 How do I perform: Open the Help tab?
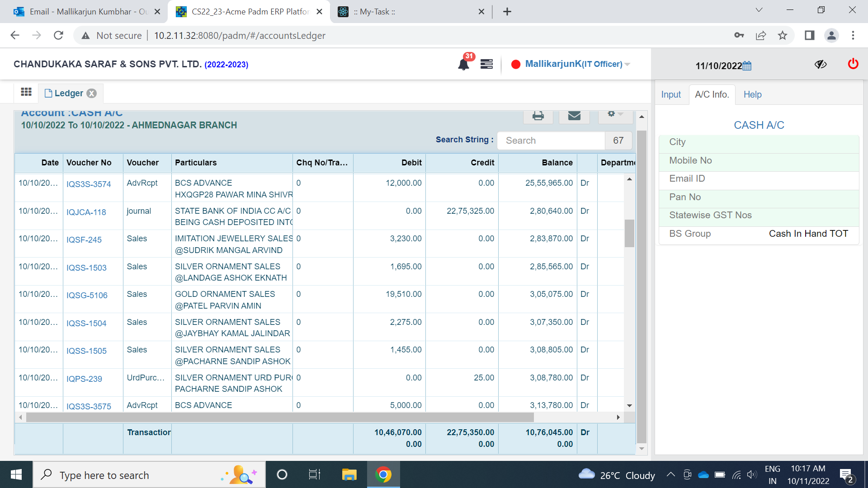pyautogui.click(x=753, y=94)
